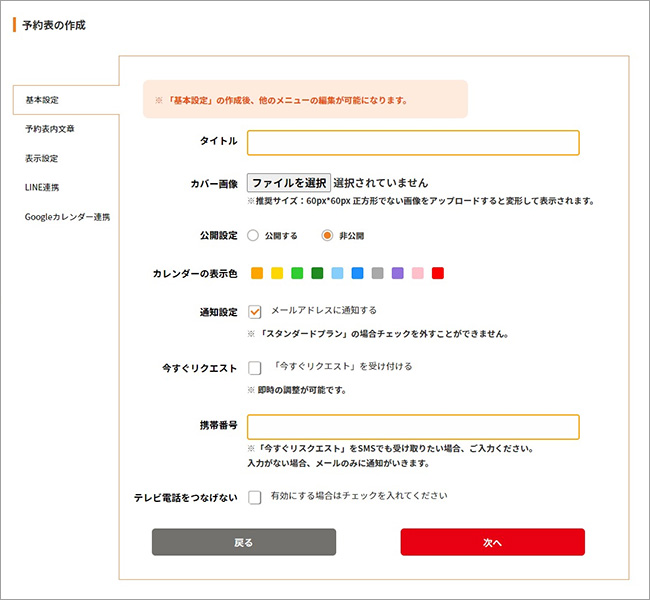Pick the gray calendar color swatch
650x600 pixels.
[377, 273]
